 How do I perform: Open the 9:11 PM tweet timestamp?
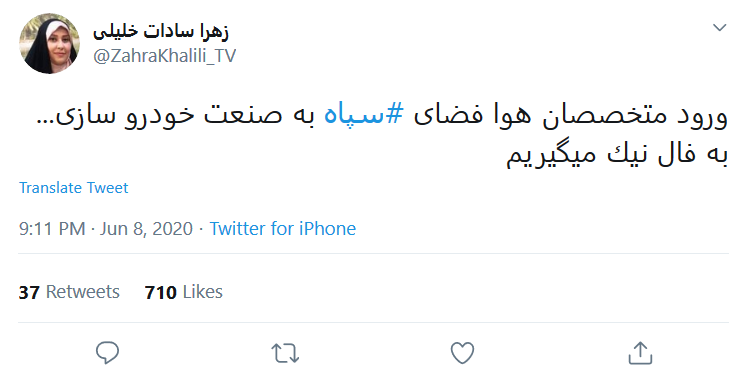52,229
